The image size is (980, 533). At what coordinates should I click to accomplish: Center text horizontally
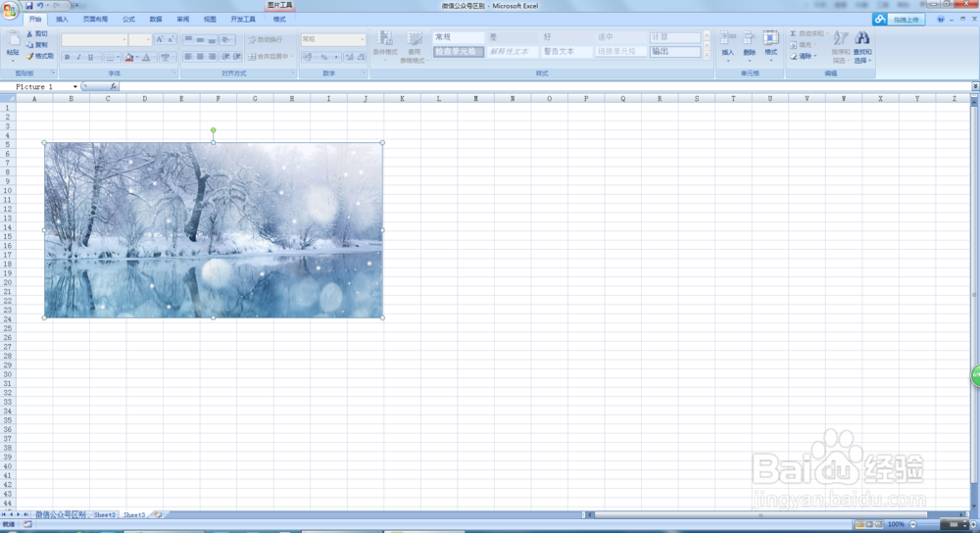click(x=200, y=56)
